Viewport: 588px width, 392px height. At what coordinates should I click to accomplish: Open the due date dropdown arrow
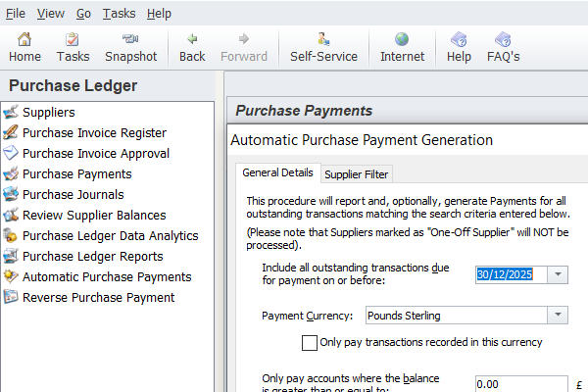558,274
